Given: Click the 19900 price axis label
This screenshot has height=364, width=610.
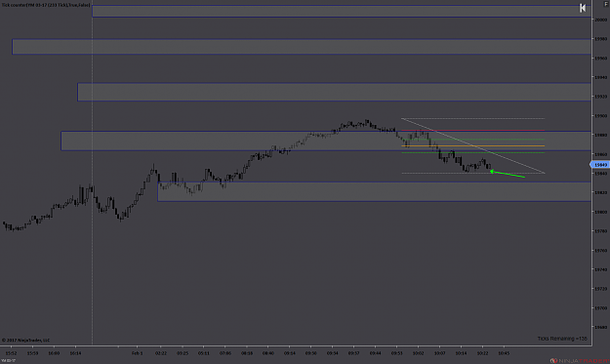Looking at the screenshot, I should tap(601, 116).
